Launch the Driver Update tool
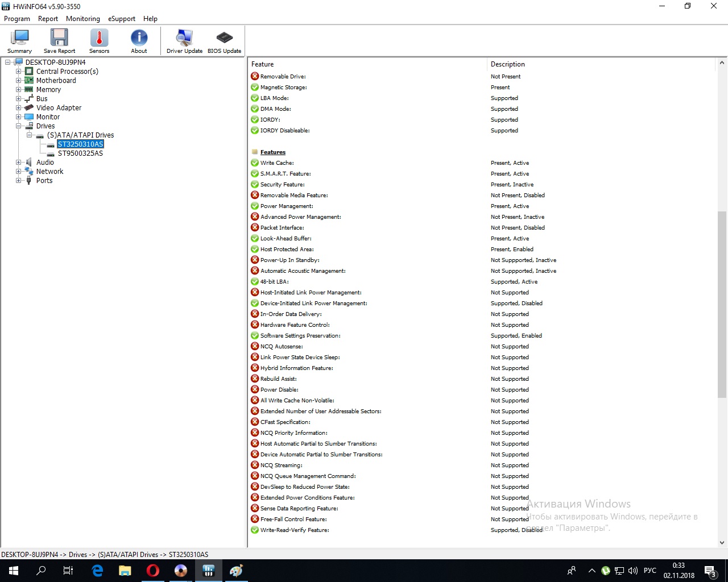The image size is (728, 582). (184, 41)
